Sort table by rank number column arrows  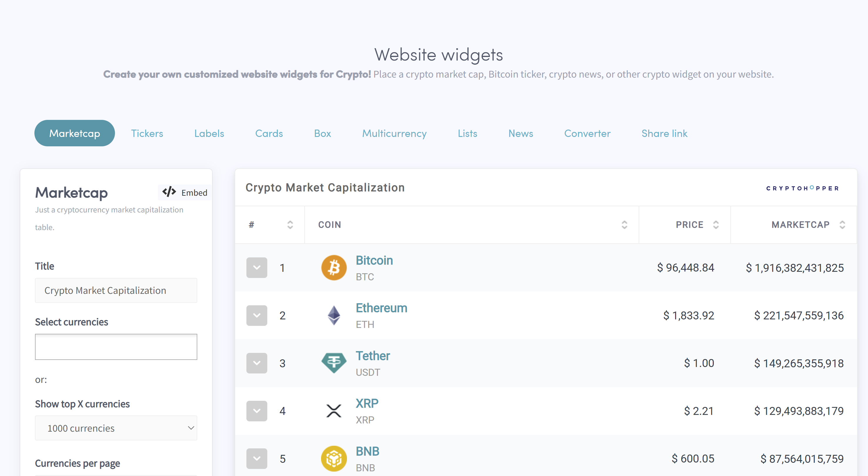click(290, 224)
